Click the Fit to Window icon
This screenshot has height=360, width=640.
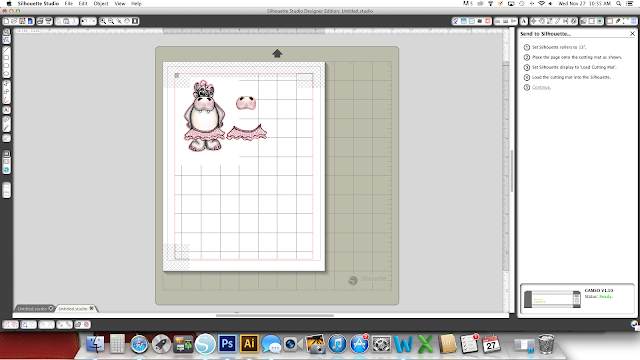coord(135,21)
